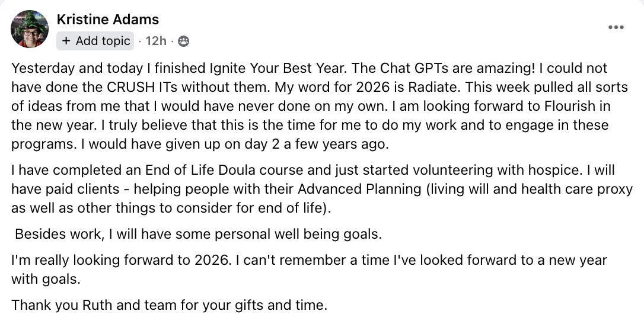Click the group privacy audience icon
Screen dimensions: 644x327
(x=183, y=41)
